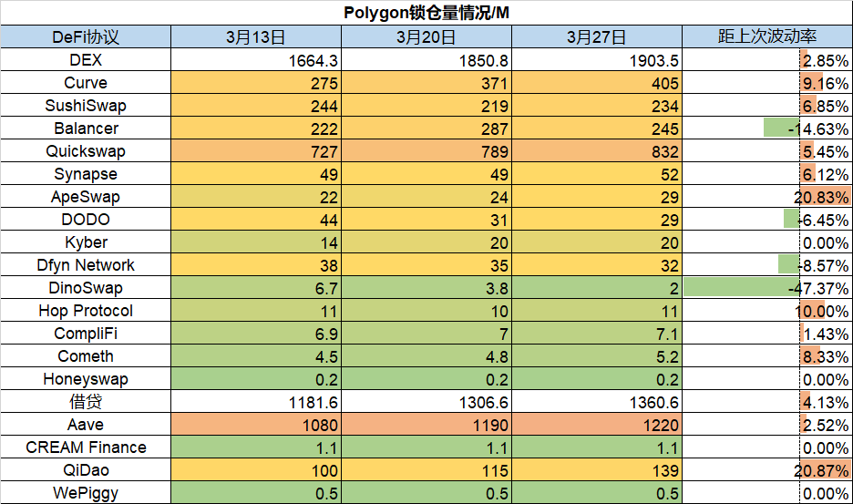Viewport: 853px width, 504px height.
Task: Click the QiDao 20.87% change cell
Action: click(x=766, y=470)
